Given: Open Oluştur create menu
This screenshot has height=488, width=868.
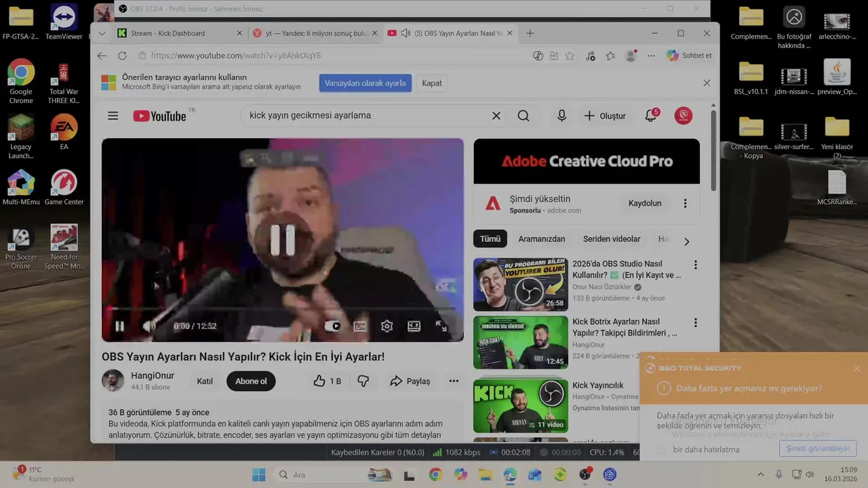Looking at the screenshot, I should point(605,116).
